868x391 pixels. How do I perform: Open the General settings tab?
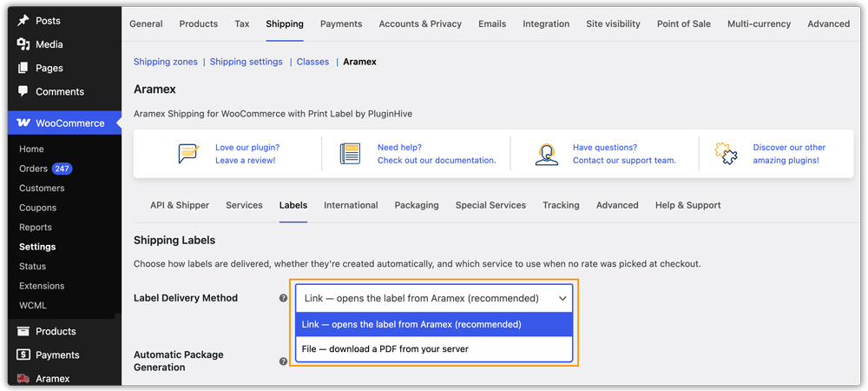coord(146,23)
